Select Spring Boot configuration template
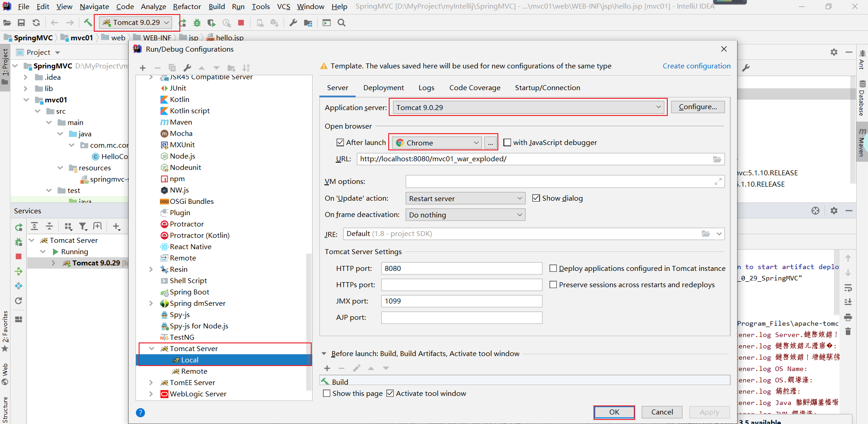 (x=189, y=292)
